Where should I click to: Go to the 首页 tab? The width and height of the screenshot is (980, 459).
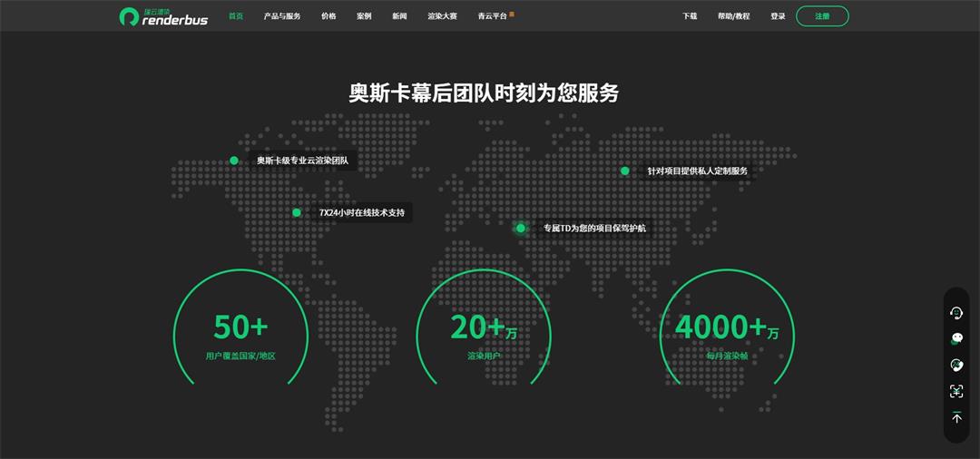click(x=236, y=16)
